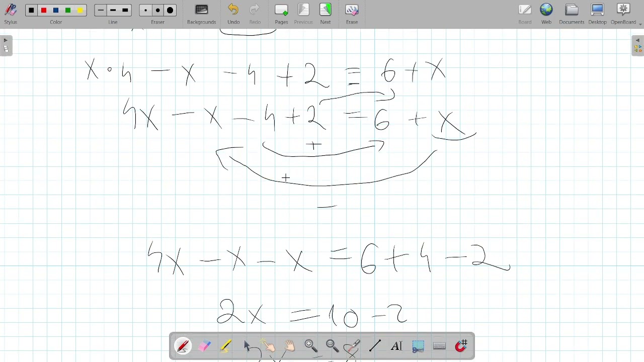Select the red pen color
The width and height of the screenshot is (644, 362).
[x=44, y=10]
